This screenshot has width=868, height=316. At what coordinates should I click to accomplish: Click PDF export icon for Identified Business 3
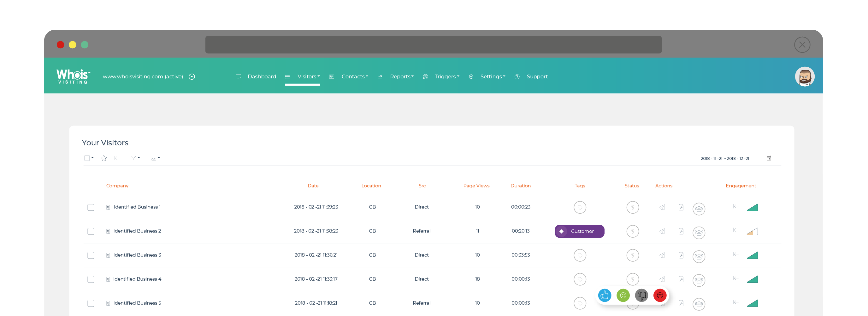tap(681, 255)
